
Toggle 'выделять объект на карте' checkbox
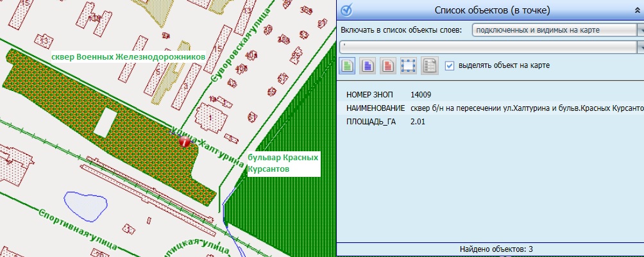point(450,65)
